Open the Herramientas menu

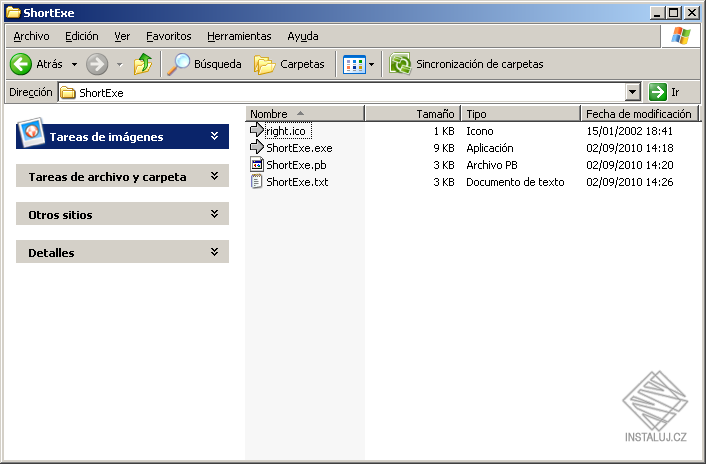pyautogui.click(x=239, y=36)
